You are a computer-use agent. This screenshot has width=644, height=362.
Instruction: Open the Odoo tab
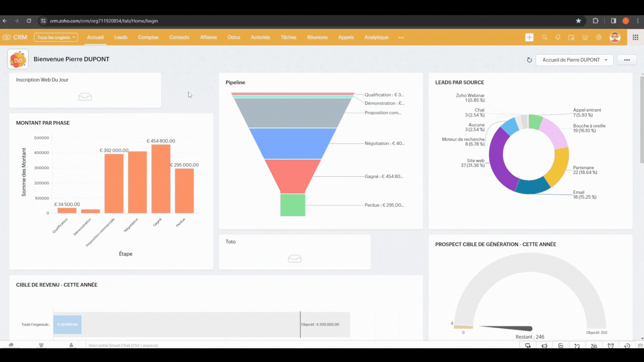[234, 37]
